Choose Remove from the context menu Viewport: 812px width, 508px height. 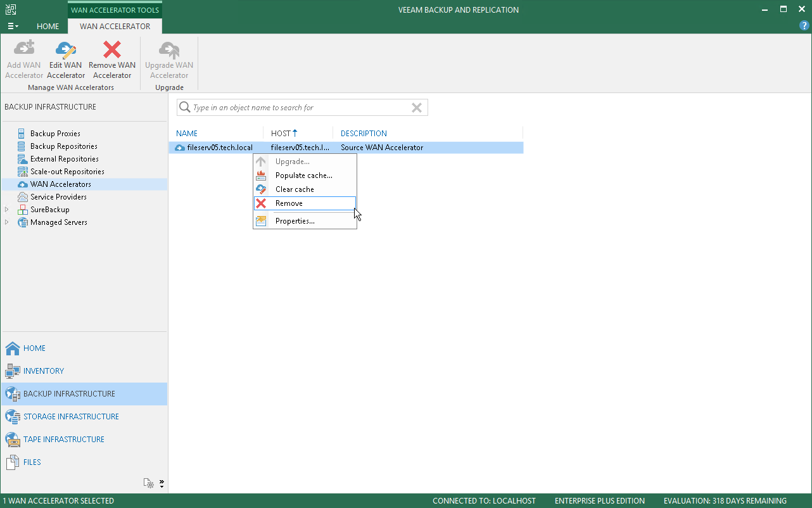tap(305, 203)
